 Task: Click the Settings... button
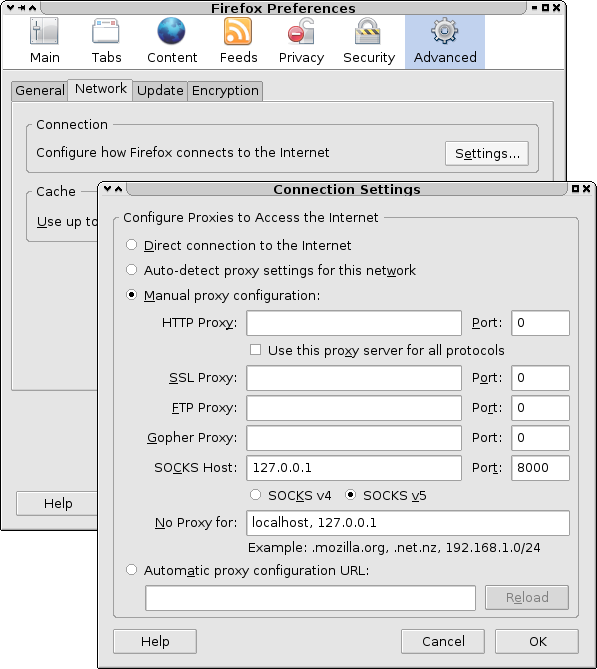(487, 154)
